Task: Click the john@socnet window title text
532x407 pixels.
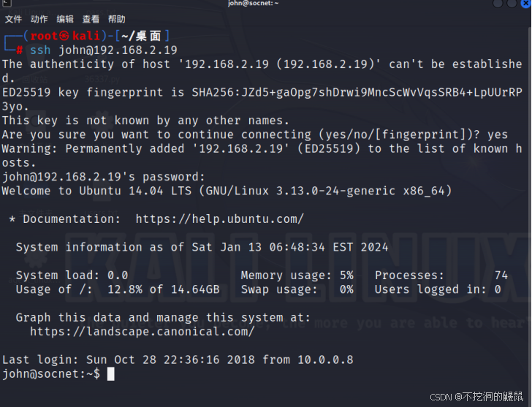Action: pos(253,4)
